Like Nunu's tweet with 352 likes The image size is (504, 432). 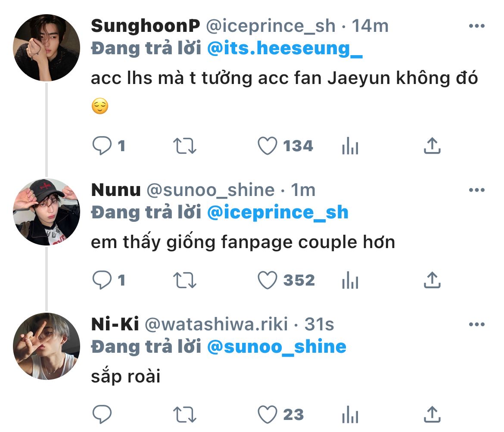point(267,280)
